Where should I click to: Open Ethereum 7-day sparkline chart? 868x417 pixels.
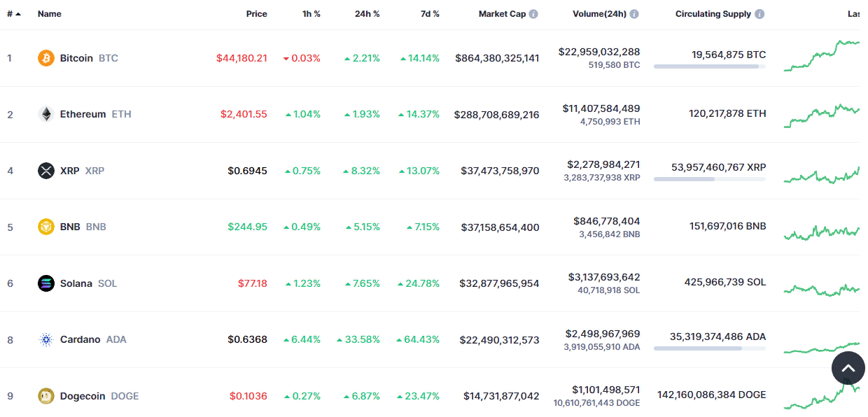pos(822,115)
